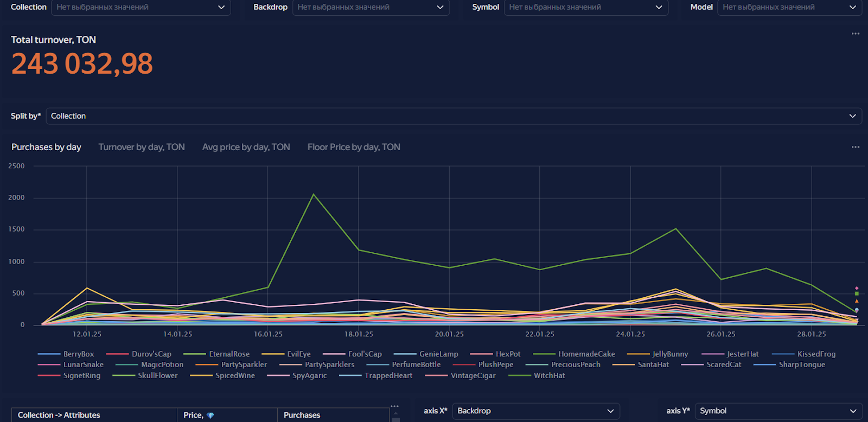The image size is (868, 422).
Task: Select PreciousPeach in the chart legend
Action: [563, 365]
